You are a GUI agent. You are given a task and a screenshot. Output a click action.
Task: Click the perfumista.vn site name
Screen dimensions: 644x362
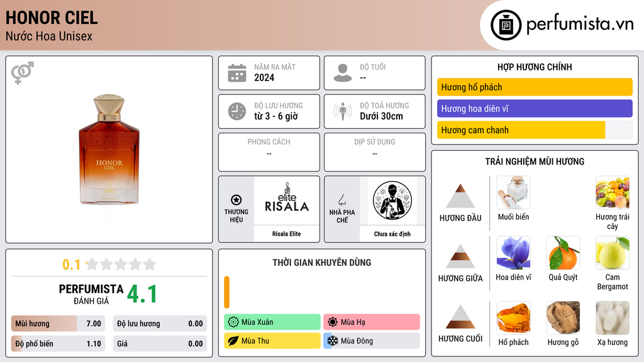point(580,24)
